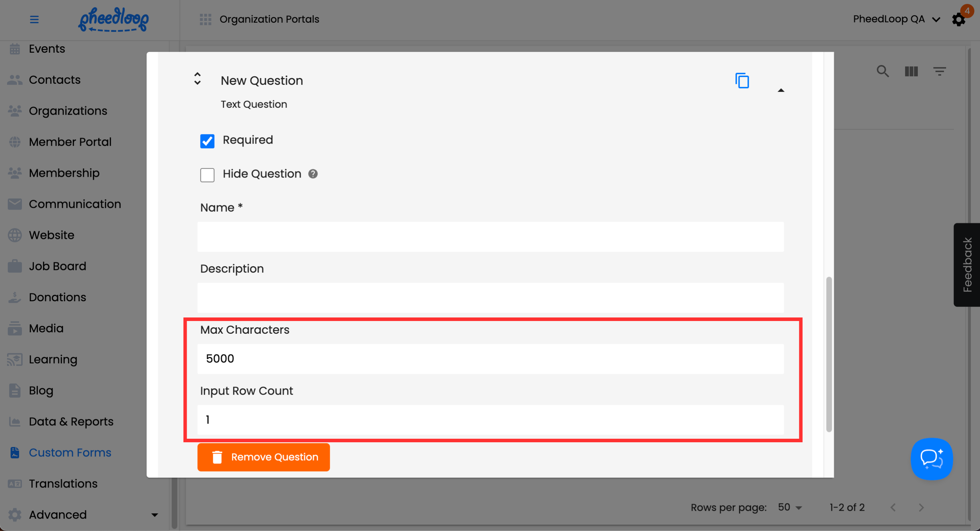980x531 pixels.
Task: Enable the Hide Question checkbox
Action: 207,175
